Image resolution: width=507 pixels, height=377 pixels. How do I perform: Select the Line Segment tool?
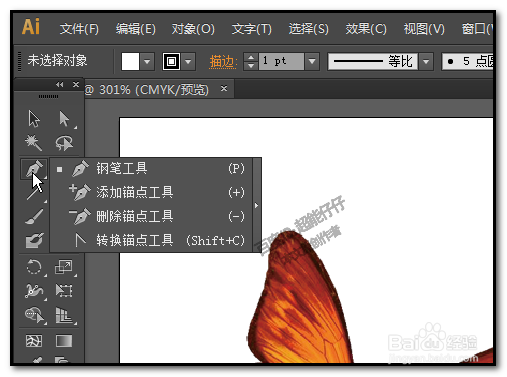click(x=34, y=193)
